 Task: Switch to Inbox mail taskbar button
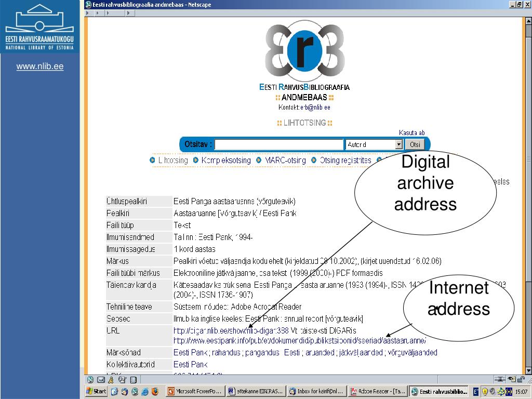coord(317,391)
